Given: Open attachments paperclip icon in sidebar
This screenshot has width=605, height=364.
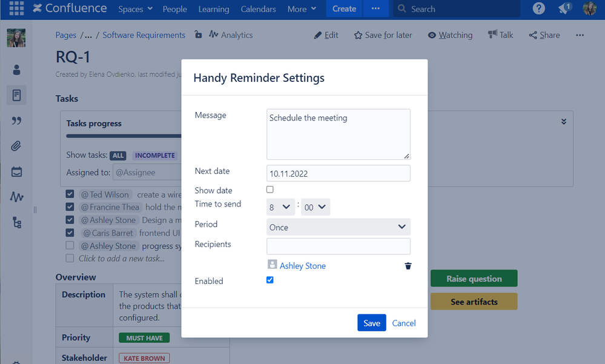Looking at the screenshot, I should coord(16,146).
